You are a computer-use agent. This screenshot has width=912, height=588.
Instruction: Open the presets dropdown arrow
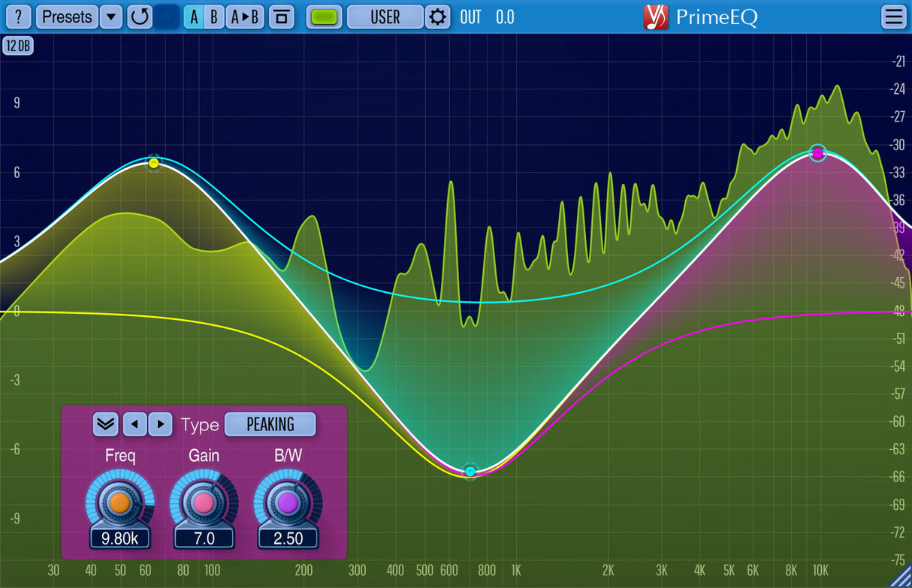[111, 17]
